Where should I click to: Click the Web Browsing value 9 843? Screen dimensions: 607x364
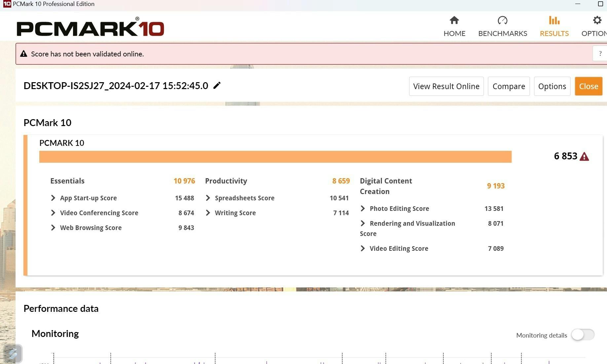click(186, 228)
